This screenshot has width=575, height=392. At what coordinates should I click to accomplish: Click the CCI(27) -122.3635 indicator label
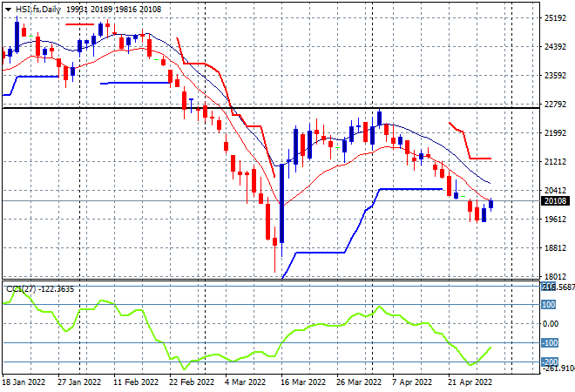(40, 289)
